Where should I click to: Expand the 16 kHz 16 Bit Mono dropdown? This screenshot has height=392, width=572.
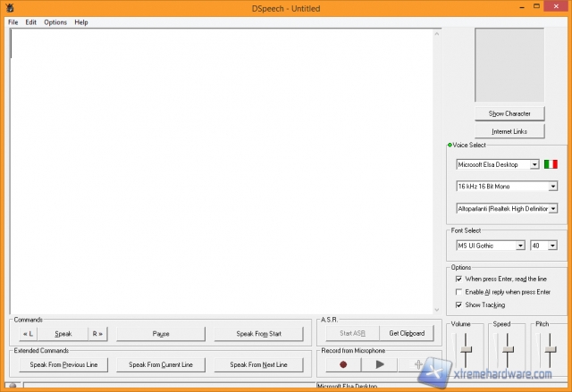click(x=552, y=187)
